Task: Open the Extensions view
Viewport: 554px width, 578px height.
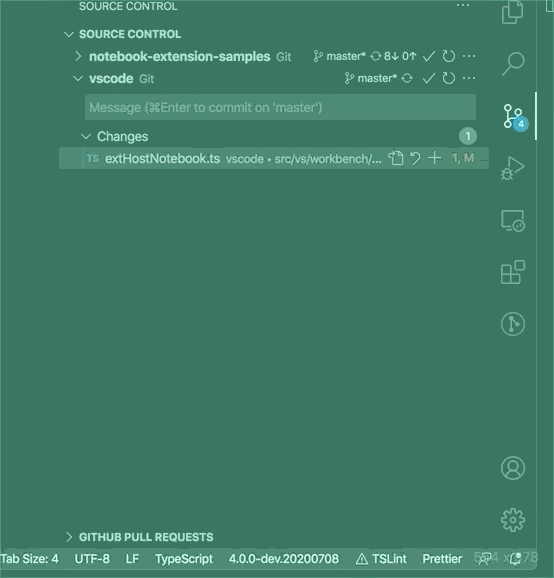Action: (513, 272)
